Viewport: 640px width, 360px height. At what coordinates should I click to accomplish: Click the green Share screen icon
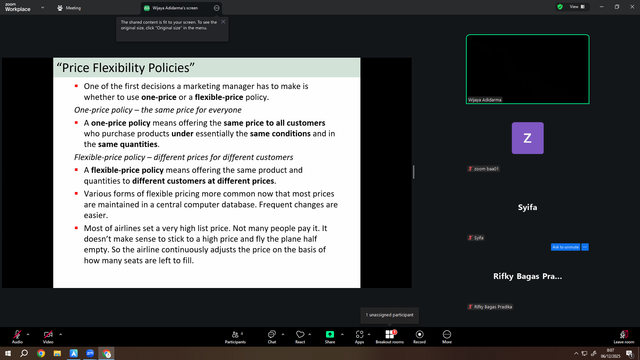coord(330,334)
